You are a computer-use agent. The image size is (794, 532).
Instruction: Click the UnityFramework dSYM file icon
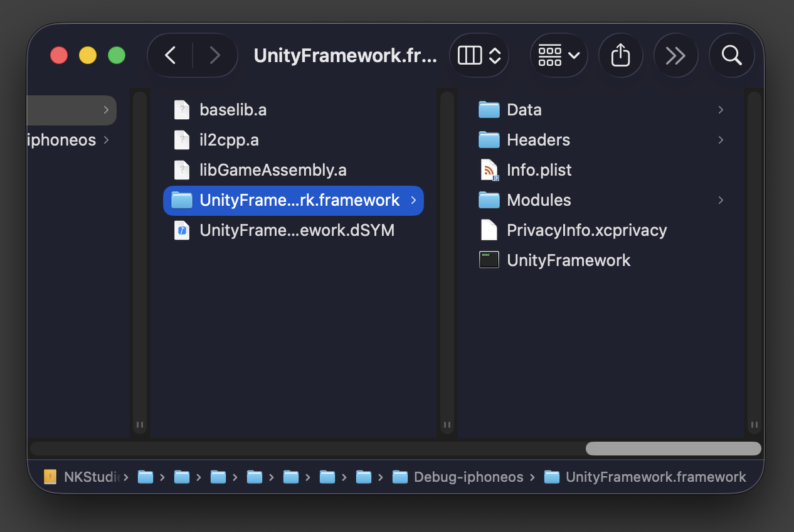coord(181,230)
